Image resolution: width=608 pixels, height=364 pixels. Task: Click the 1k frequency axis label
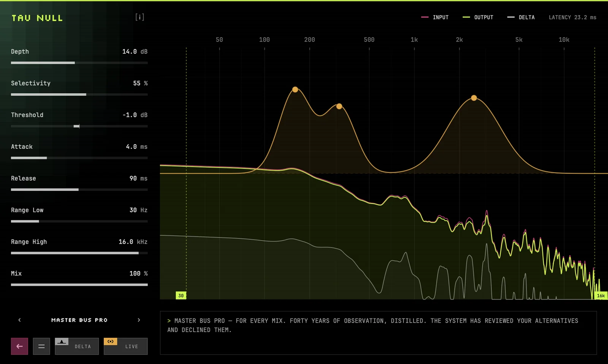(414, 39)
